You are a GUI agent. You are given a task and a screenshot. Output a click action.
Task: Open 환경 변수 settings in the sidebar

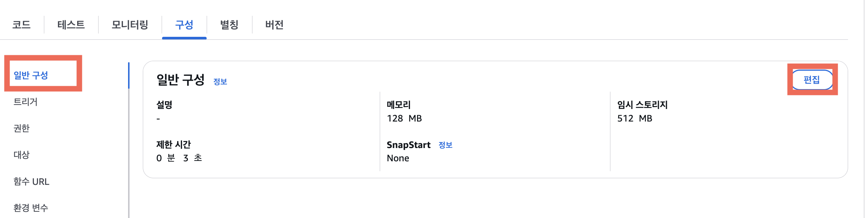coord(31,208)
